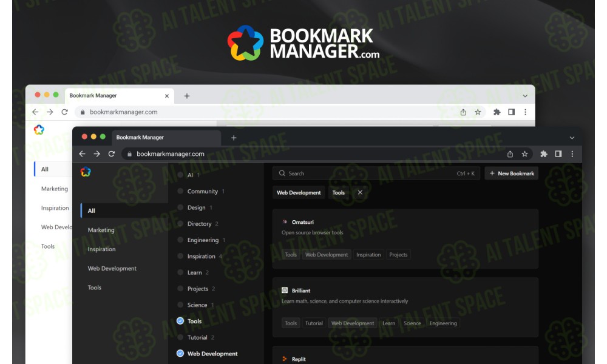
Task: Open Tools collection in dark window sidebar
Action: point(95,288)
